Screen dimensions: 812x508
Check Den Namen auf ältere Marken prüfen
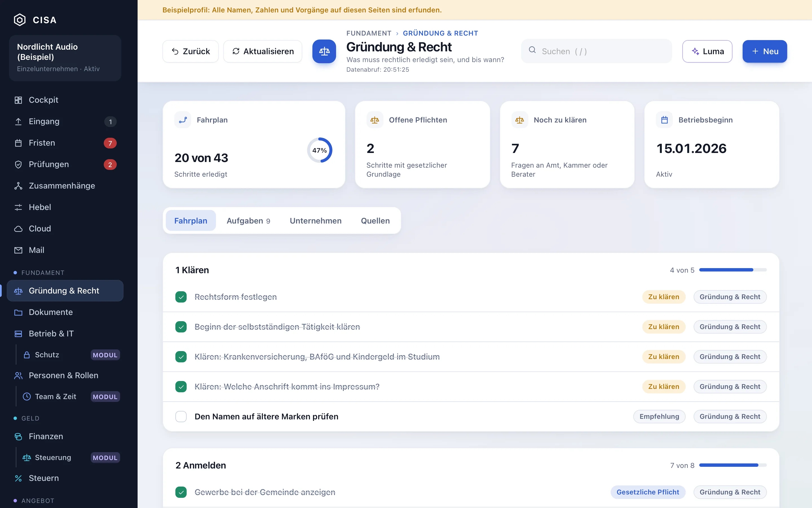(181, 417)
